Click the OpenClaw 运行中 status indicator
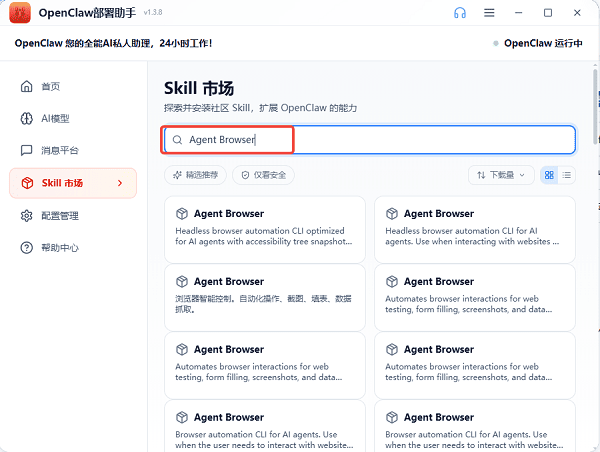The height and width of the screenshot is (452, 600). coord(538,43)
